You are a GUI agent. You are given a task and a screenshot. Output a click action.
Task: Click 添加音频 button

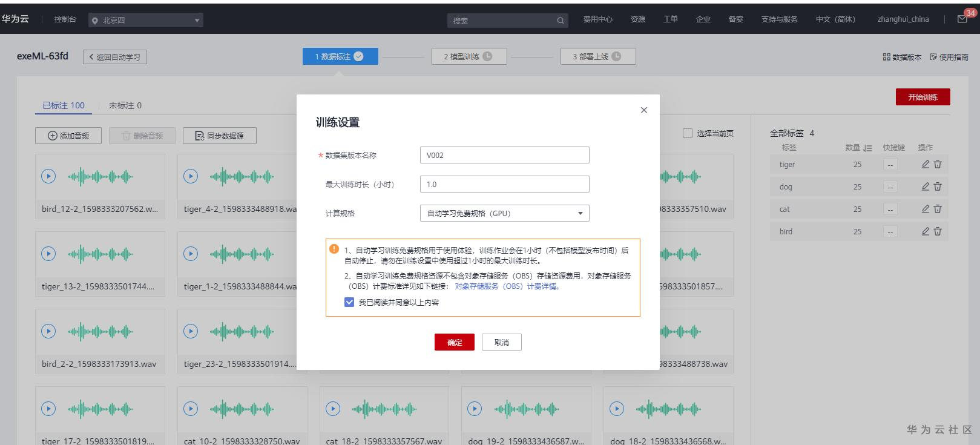point(68,136)
